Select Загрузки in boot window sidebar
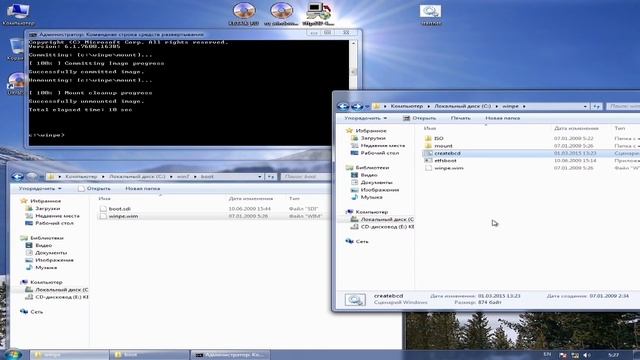640x360 pixels. click(x=47, y=209)
